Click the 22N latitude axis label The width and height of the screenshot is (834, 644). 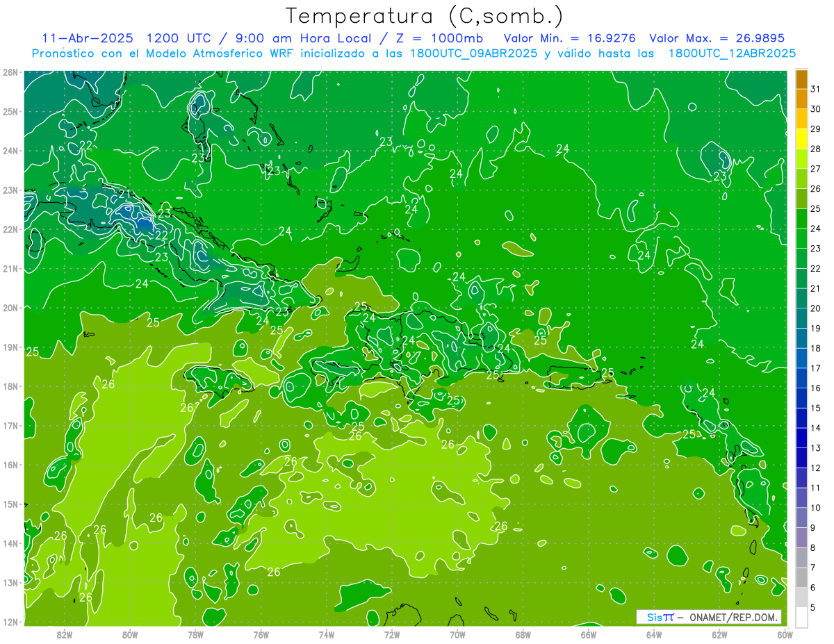click(10, 229)
